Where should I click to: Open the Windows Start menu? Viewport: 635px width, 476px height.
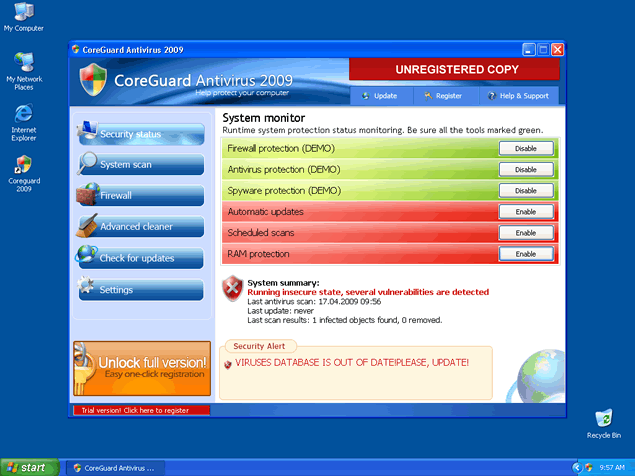[x=27, y=467]
